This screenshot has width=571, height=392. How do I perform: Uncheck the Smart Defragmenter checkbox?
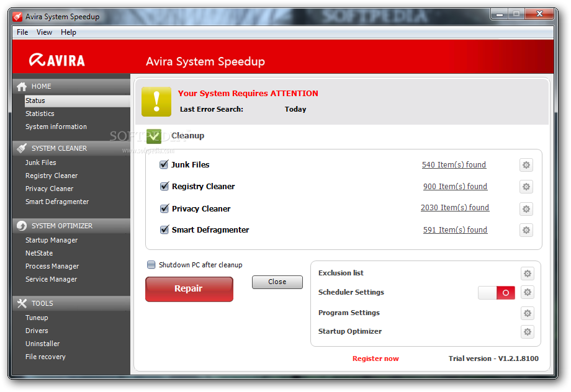(x=164, y=229)
